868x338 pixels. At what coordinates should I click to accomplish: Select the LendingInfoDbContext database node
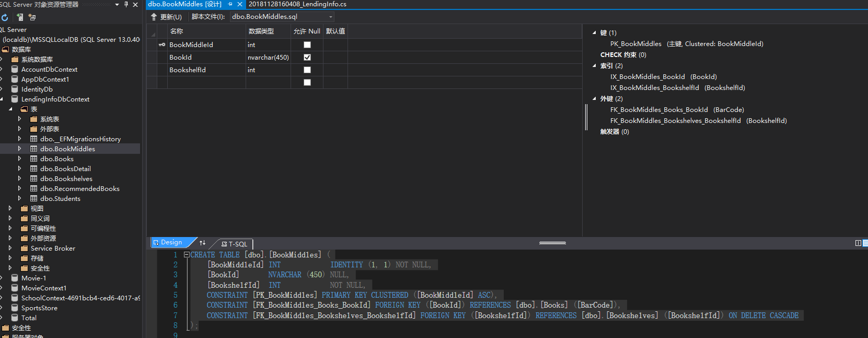pyautogui.click(x=55, y=99)
